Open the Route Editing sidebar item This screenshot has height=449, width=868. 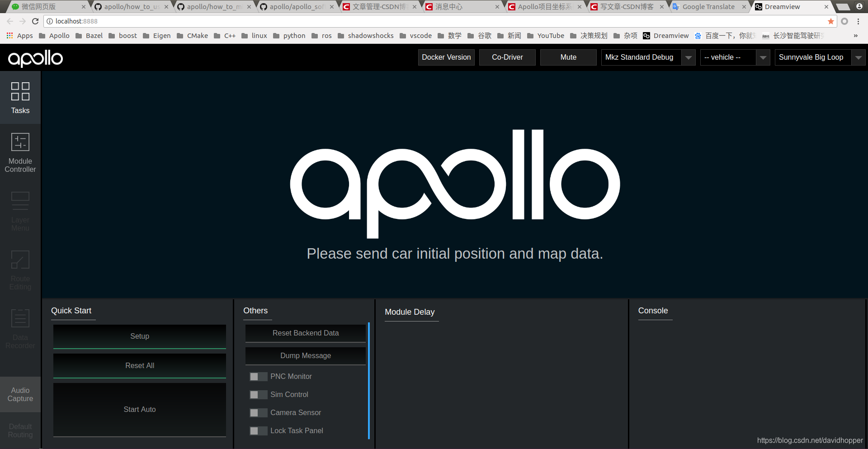20,270
